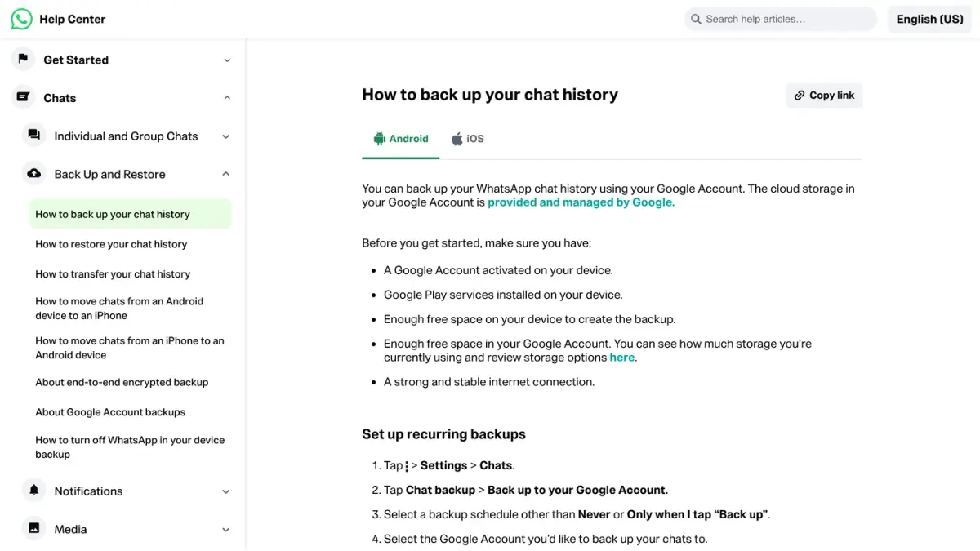The image size is (980, 551).
Task: Expand Individual and Group Chats chevron
Action: pyautogui.click(x=226, y=136)
